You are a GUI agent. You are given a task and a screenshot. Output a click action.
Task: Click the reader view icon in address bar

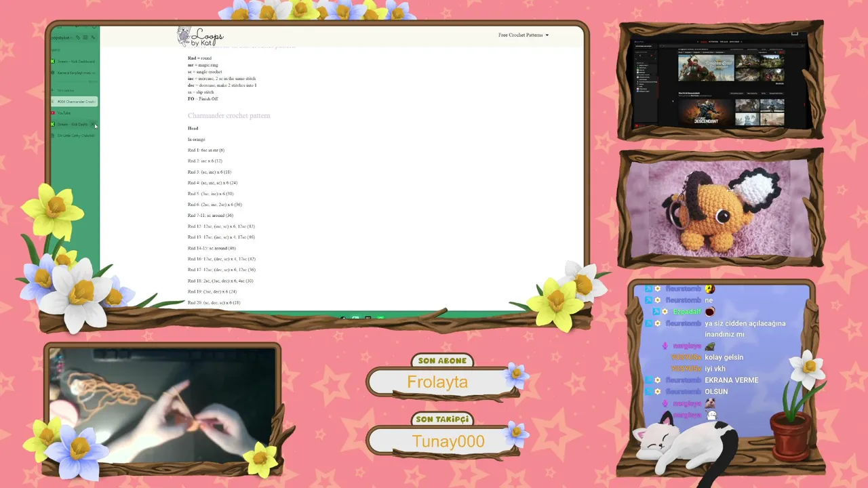coord(85,38)
